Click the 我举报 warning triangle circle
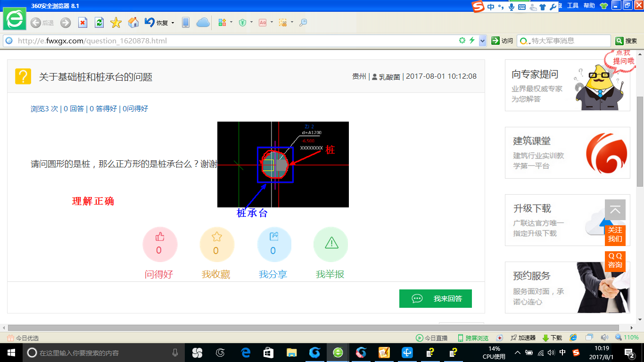Screen dimensions: 644x362 click(x=331, y=245)
